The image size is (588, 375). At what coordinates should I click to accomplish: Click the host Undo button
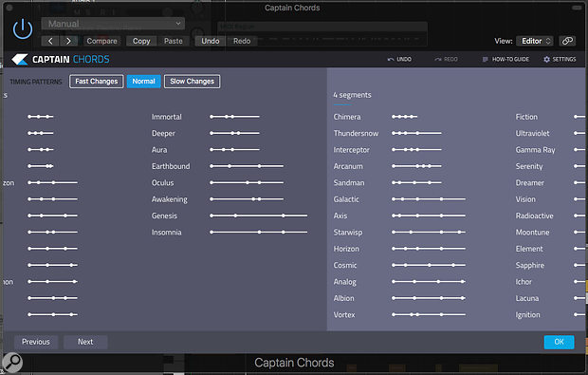coord(211,41)
